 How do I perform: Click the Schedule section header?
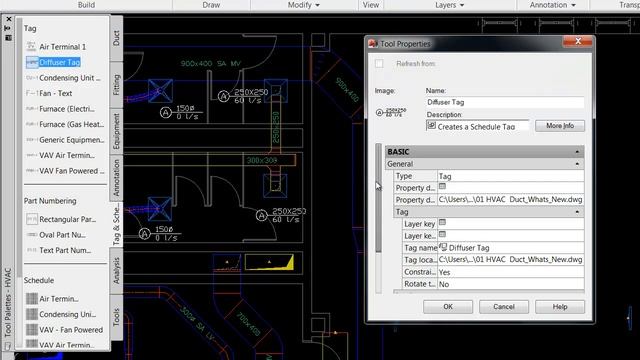(x=39, y=280)
